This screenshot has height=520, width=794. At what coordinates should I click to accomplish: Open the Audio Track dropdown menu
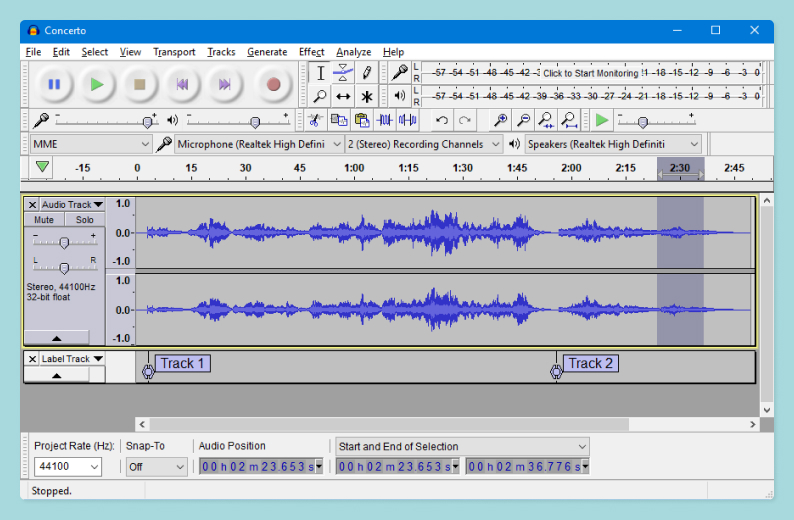click(x=72, y=205)
